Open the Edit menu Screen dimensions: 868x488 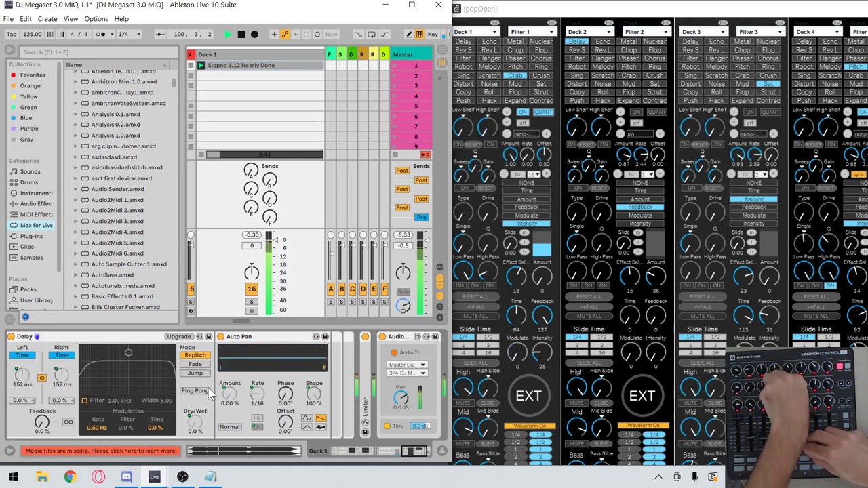(x=25, y=19)
